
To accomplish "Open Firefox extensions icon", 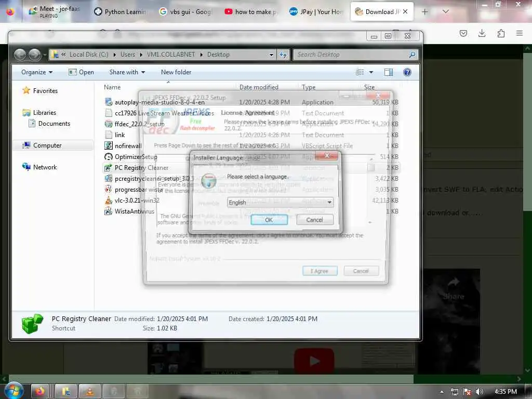I will pyautogui.click(x=501, y=33).
